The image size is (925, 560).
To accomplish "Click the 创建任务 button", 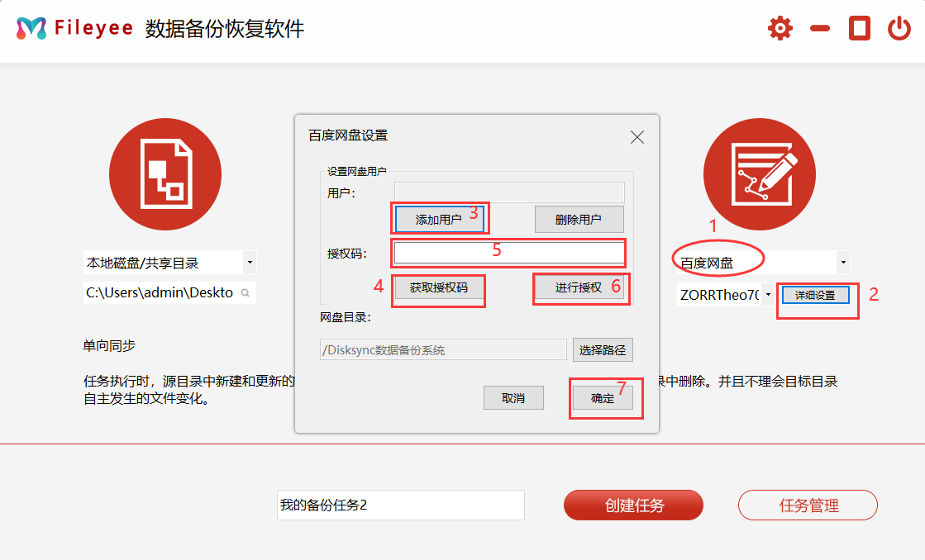I will [x=633, y=505].
